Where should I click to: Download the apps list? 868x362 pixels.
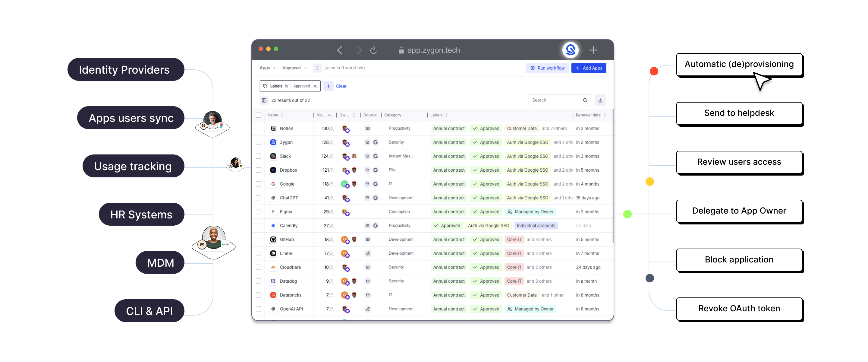[600, 100]
